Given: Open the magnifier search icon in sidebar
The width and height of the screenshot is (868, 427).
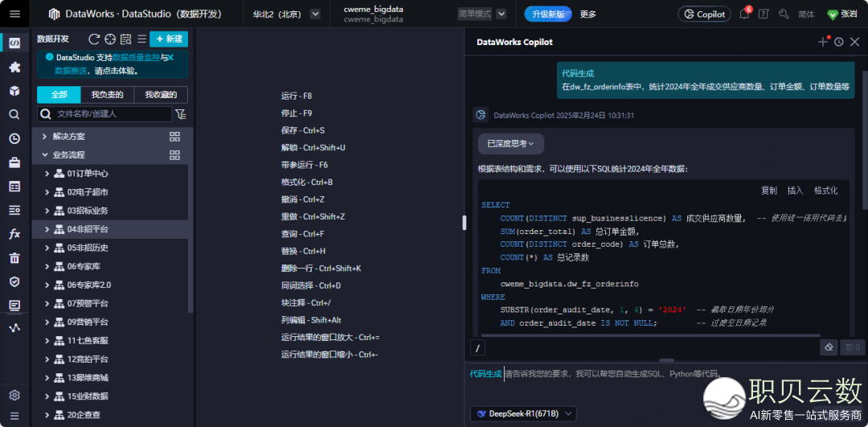Looking at the screenshot, I should [x=15, y=115].
